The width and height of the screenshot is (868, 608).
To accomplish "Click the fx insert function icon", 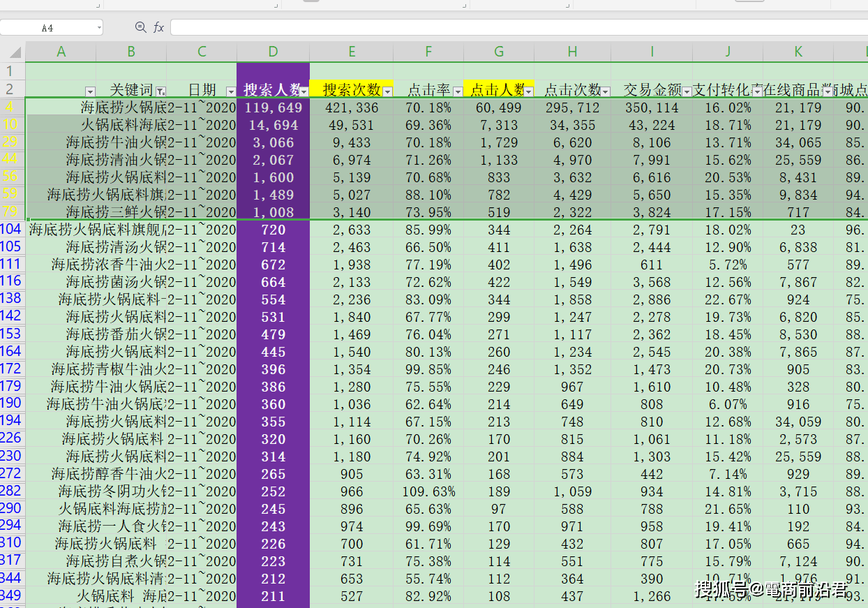I will tap(159, 27).
